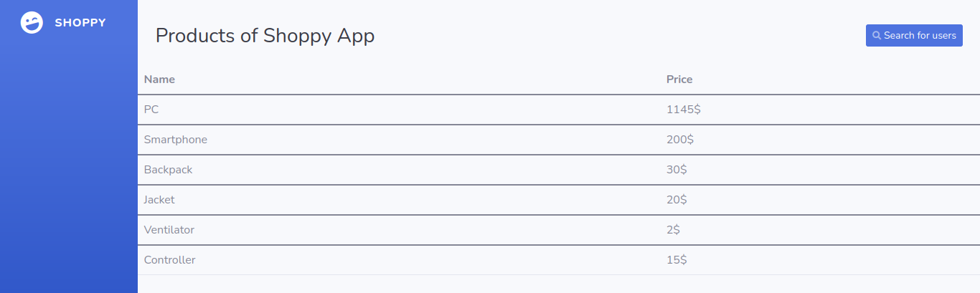Click the PC product row name

151,110
